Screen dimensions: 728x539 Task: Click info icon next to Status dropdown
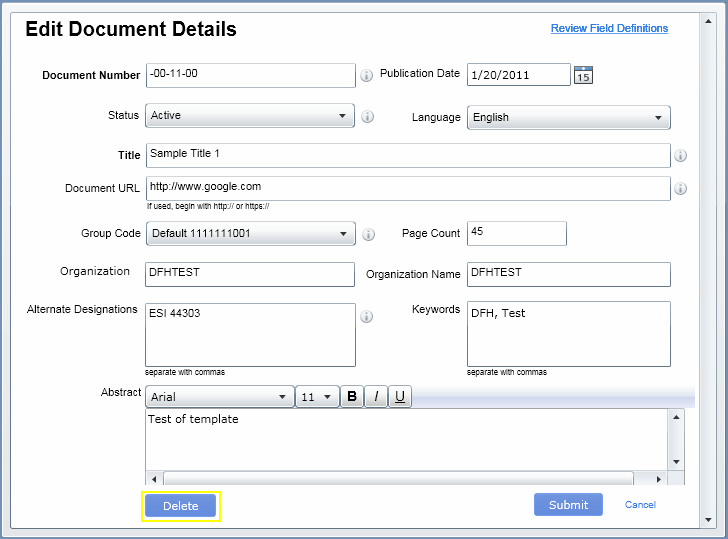[367, 116]
